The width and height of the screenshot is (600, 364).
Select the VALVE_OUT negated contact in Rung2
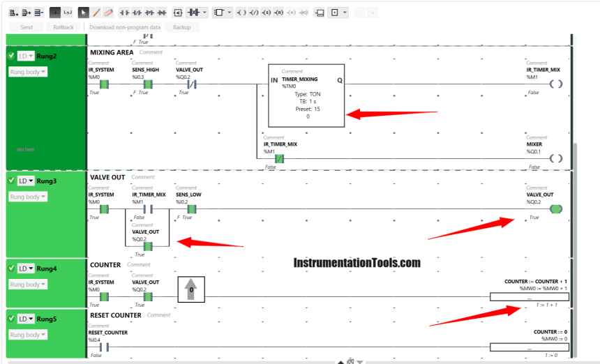tap(192, 84)
